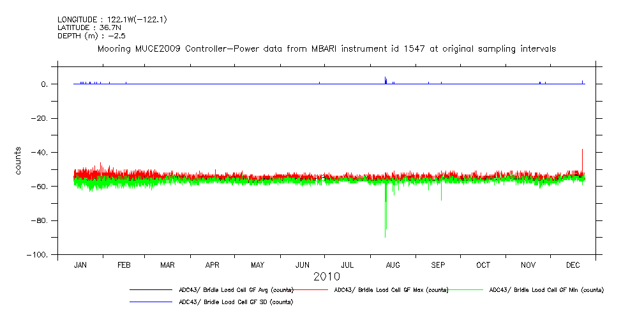
Task: Click the 'counts' y-axis label
Action: click(x=19, y=160)
